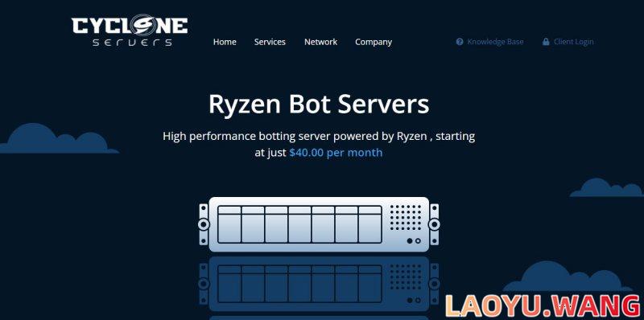Click the server's left rack ear handle
The width and height of the screenshot is (644, 320).
204,224
